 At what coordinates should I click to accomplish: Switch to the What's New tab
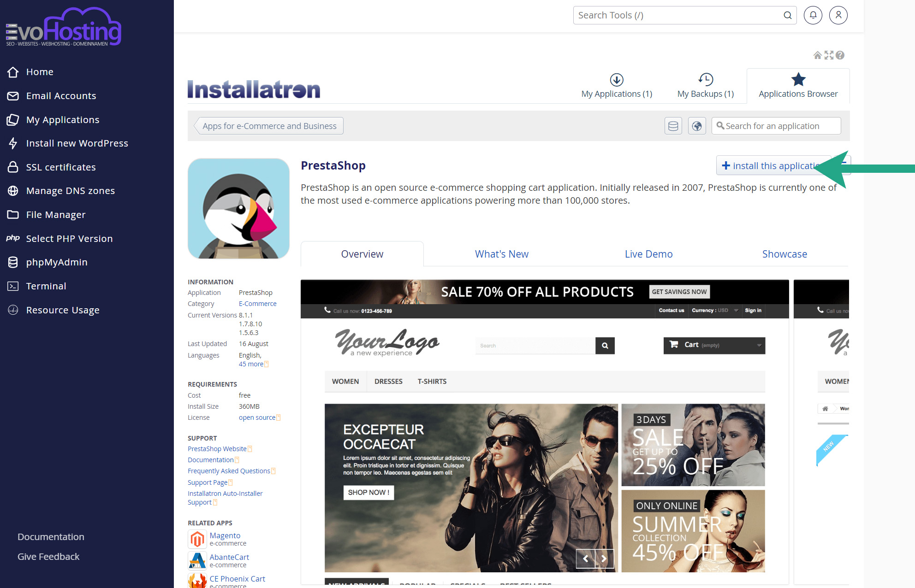coord(501,254)
